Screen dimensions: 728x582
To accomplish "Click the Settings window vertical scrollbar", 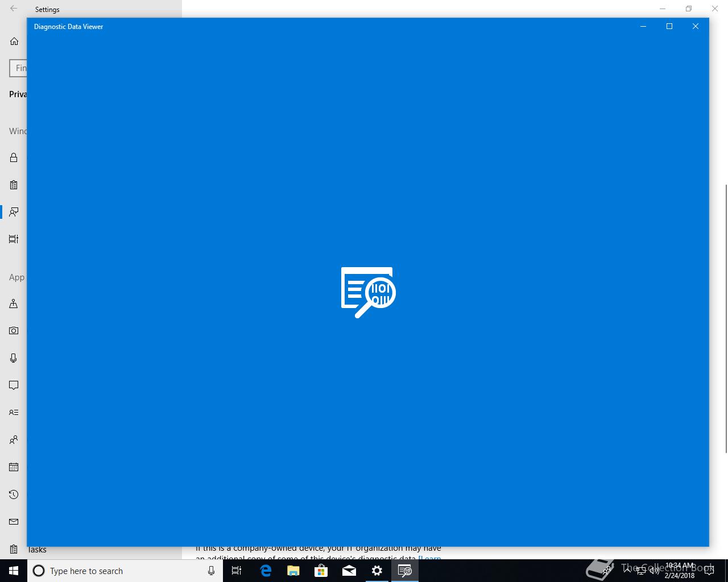I will (x=726, y=318).
